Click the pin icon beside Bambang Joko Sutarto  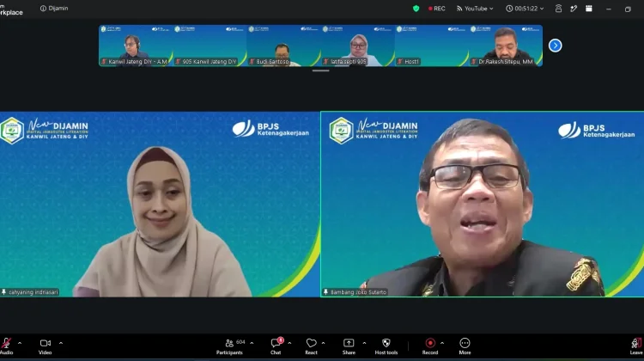click(325, 292)
